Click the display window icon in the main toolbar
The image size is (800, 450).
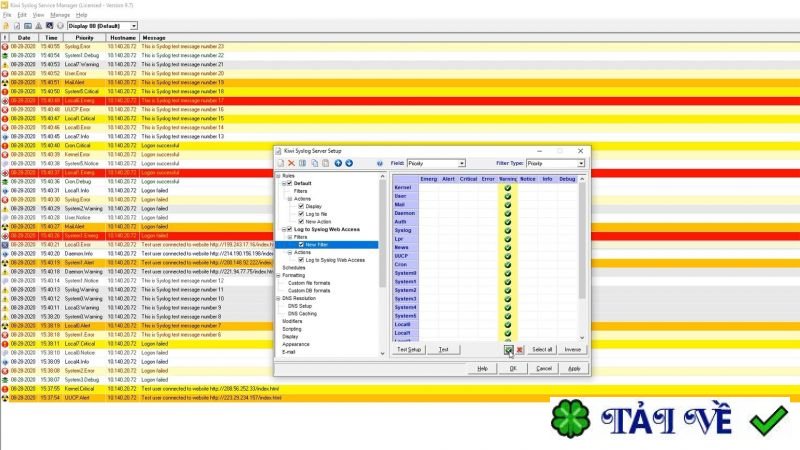[28, 26]
